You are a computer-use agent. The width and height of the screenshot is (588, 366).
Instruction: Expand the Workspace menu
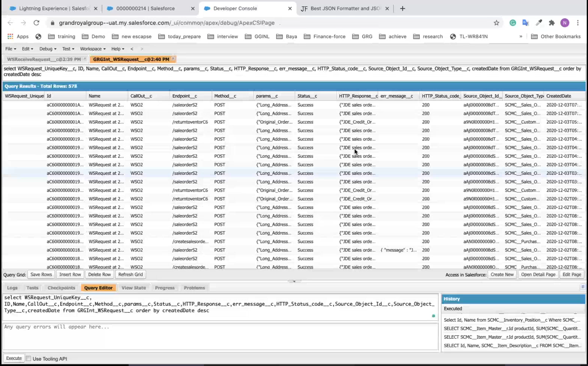coord(93,49)
